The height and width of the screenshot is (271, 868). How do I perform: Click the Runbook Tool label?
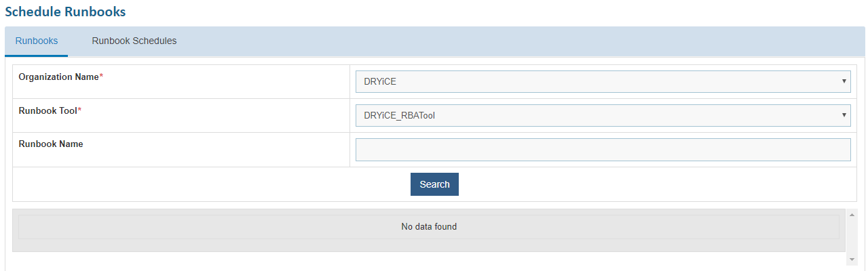[48, 110]
